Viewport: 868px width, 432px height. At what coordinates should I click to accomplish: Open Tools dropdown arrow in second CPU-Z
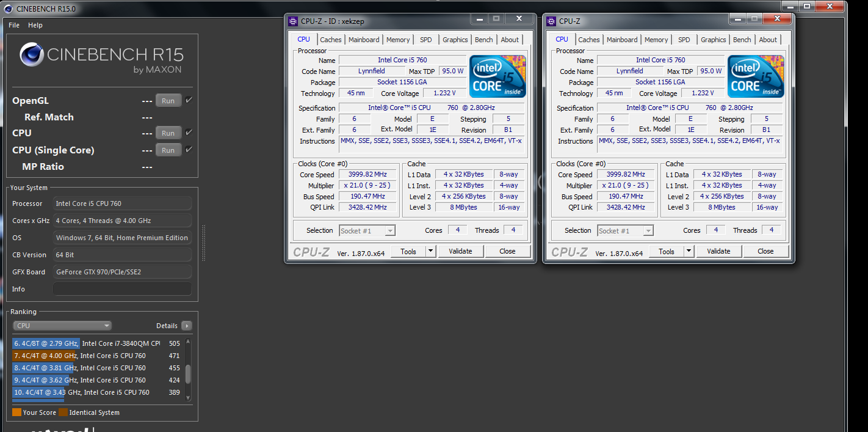[689, 251]
